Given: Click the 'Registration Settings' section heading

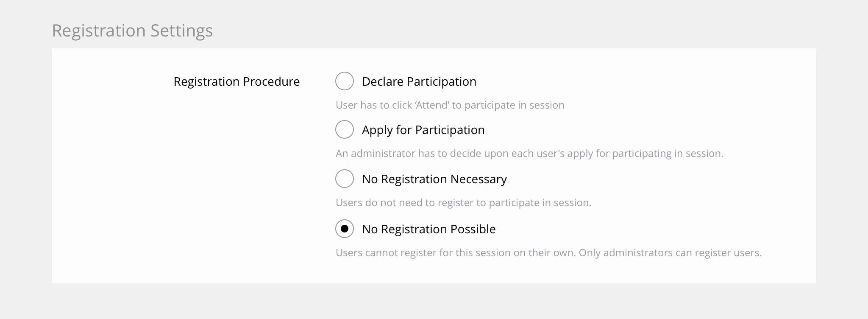Looking at the screenshot, I should 132,31.
